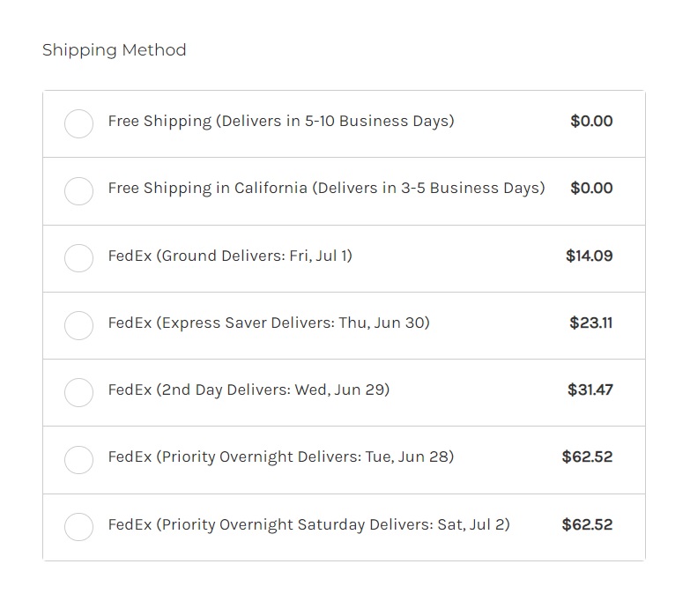Click the FedEx Ground Delivers Fri, Jul 1 text
Image resolution: width=690 pixels, height=616 pixels.
[x=230, y=256]
